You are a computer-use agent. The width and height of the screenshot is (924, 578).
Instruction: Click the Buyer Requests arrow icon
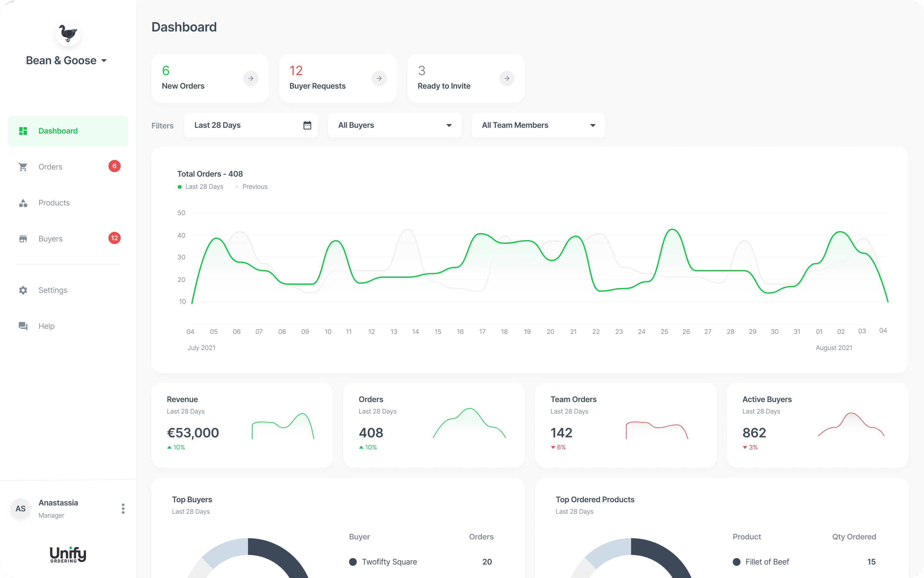click(x=379, y=78)
